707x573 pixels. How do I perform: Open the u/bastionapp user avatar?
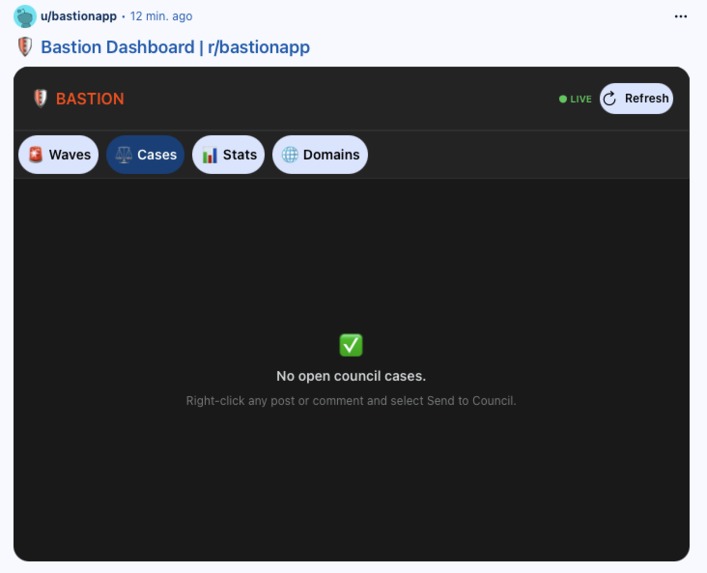click(x=25, y=16)
